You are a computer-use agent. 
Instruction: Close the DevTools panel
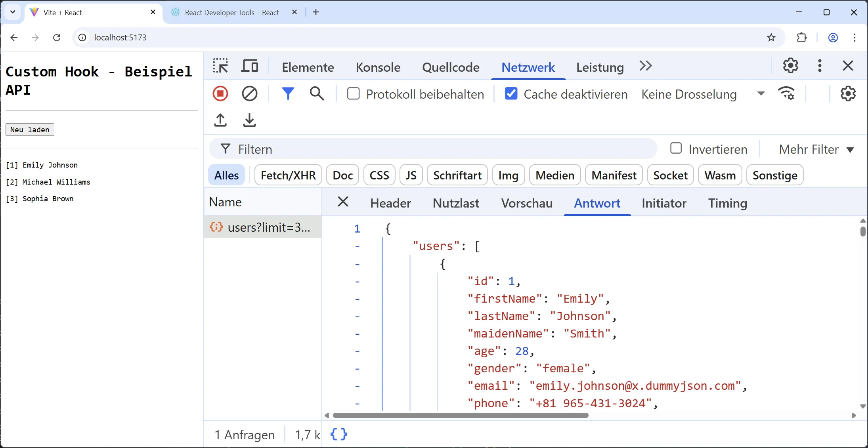point(848,66)
